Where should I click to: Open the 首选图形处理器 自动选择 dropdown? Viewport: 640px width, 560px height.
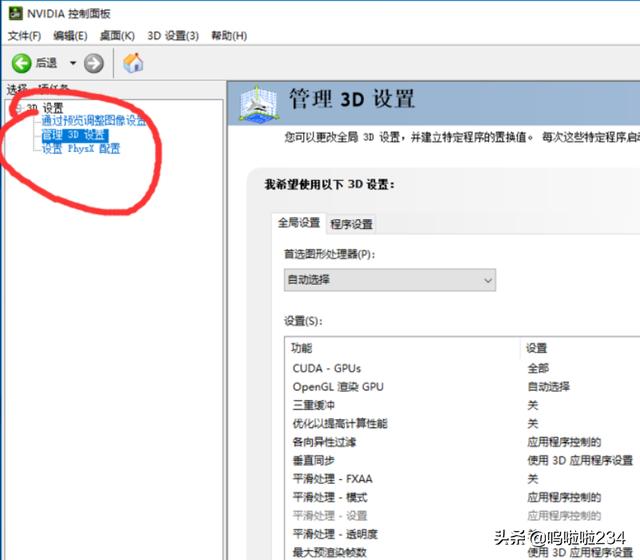[390, 280]
